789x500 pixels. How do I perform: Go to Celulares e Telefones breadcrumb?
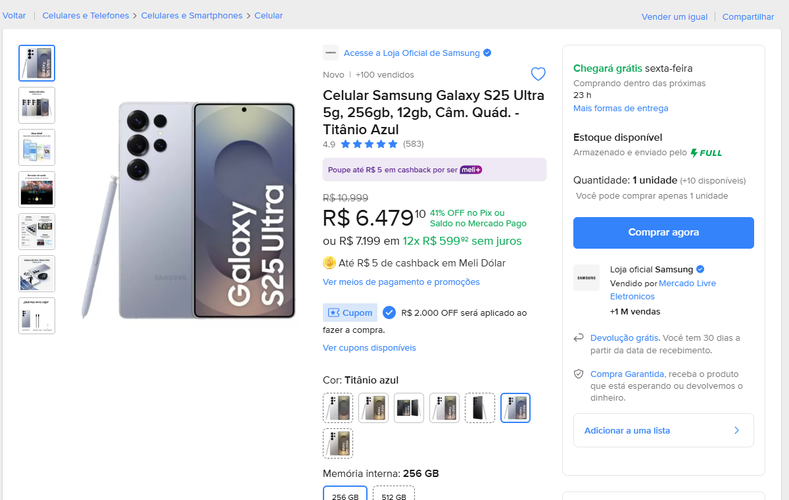click(x=86, y=16)
